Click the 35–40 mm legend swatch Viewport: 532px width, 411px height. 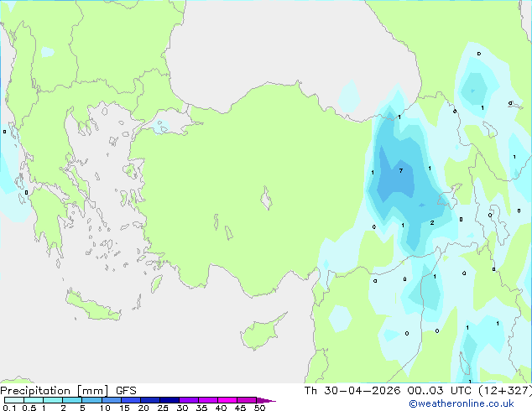tap(208, 400)
